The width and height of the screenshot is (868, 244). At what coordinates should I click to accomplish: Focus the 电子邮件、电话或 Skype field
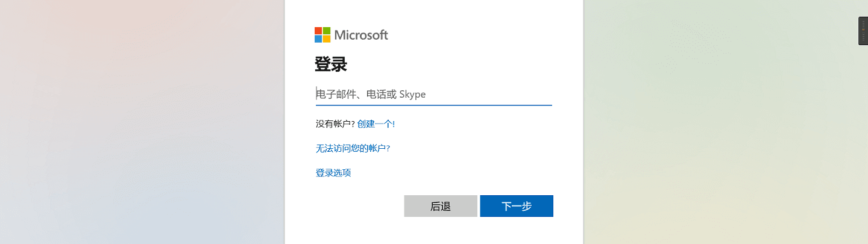coord(433,94)
